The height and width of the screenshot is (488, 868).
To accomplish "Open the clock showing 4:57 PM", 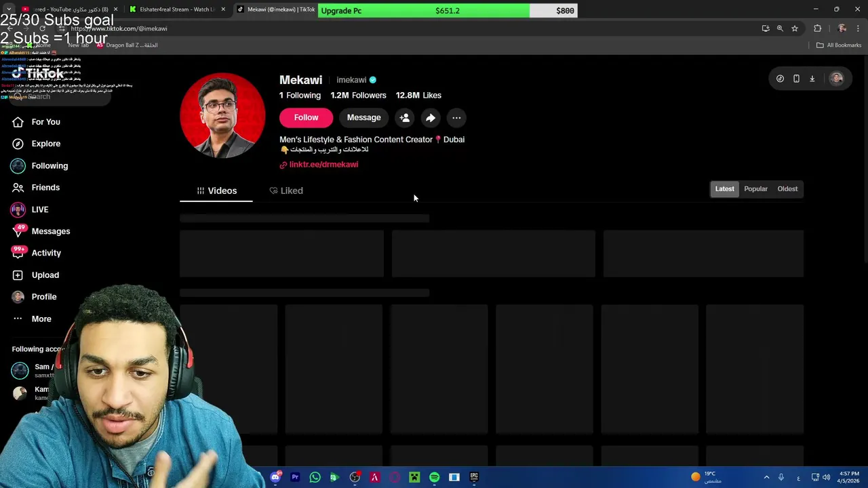I will (x=849, y=477).
